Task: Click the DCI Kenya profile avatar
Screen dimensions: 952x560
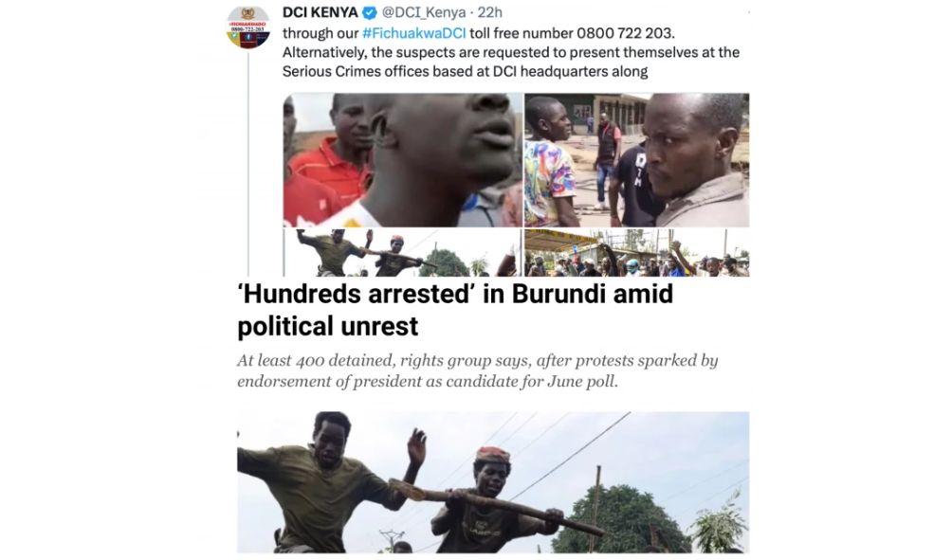Action: 247,27
